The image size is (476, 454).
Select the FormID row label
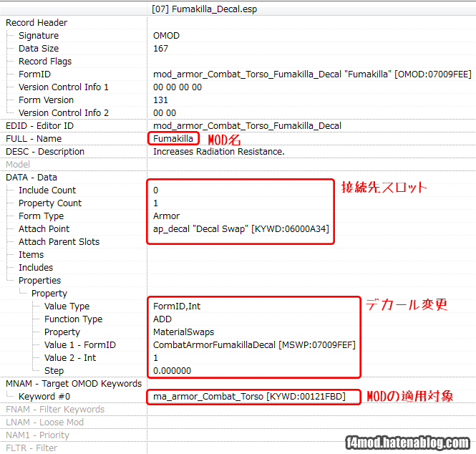click(34, 74)
